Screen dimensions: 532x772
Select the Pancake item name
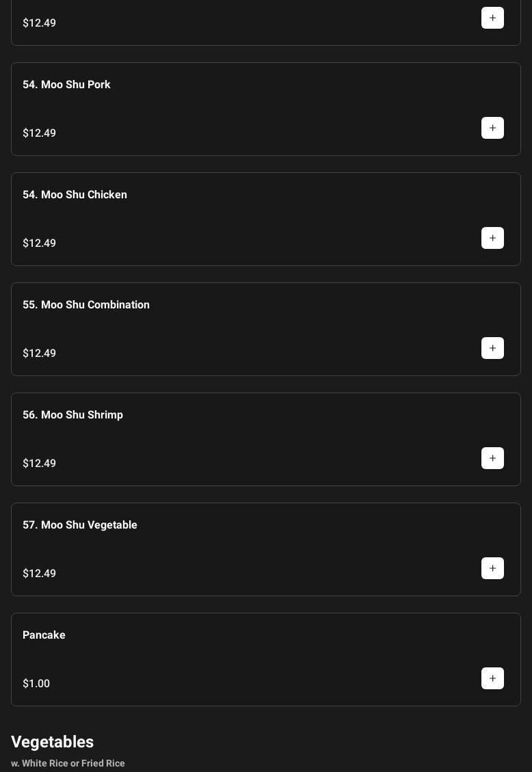(x=44, y=635)
